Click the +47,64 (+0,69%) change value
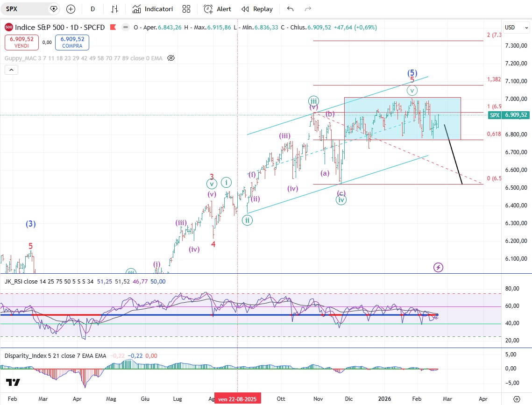 pyautogui.click(x=355, y=28)
